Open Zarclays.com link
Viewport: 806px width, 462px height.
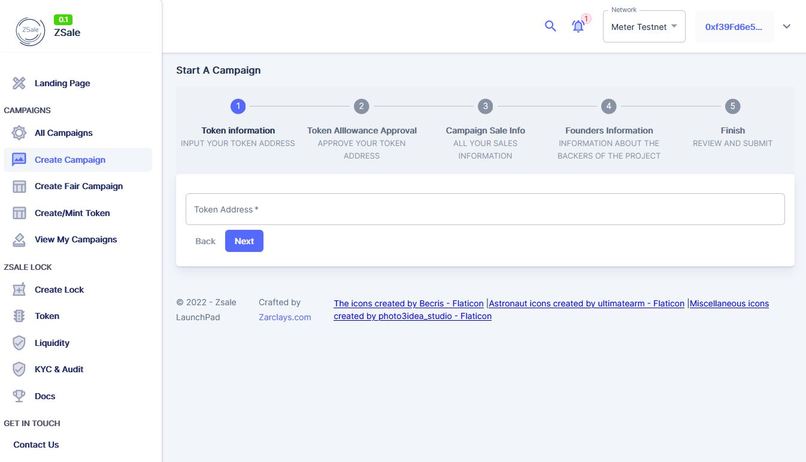point(285,317)
